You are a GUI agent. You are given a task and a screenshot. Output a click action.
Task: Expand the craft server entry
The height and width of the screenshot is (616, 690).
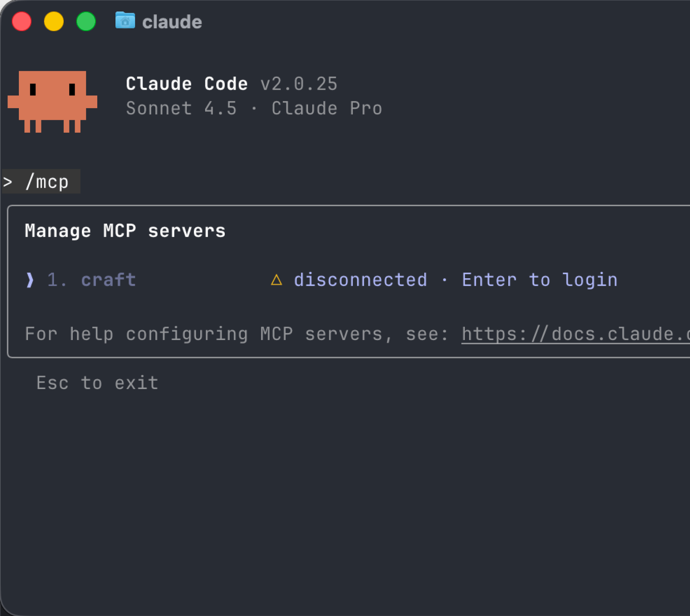(108, 280)
